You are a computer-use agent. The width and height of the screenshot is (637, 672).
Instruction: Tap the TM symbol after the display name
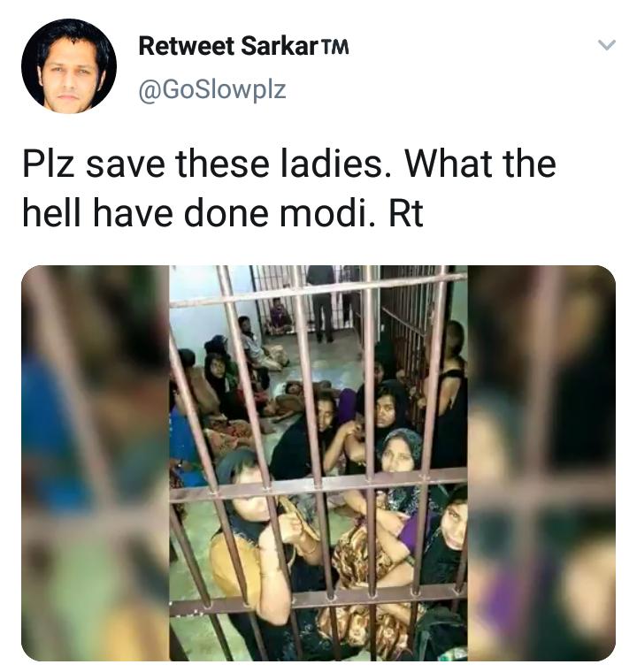click(x=334, y=47)
